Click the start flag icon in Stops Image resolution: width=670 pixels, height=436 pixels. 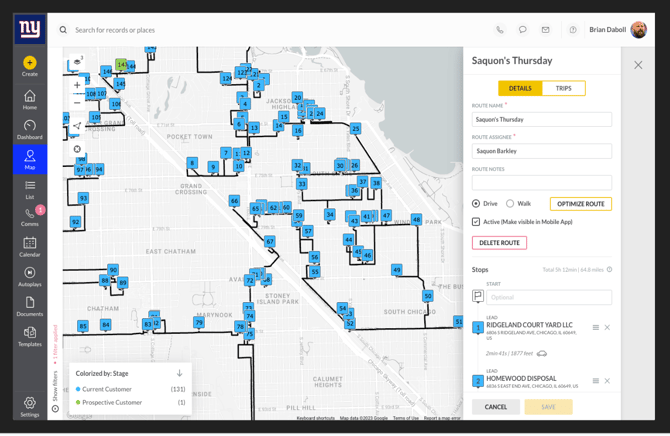point(478,296)
